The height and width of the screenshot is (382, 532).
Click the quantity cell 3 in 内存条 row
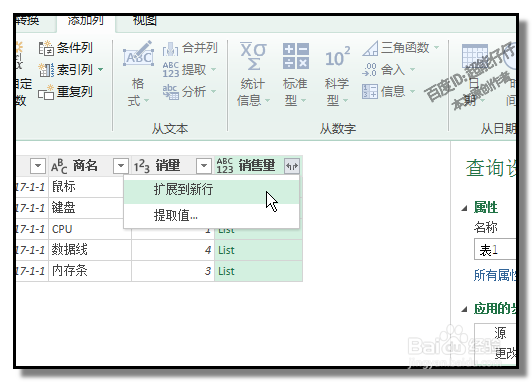[x=173, y=271]
